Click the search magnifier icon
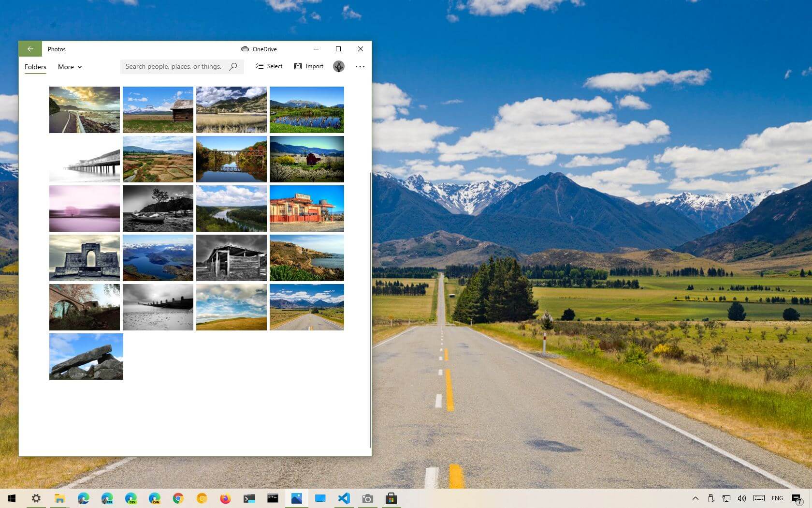 coord(233,66)
